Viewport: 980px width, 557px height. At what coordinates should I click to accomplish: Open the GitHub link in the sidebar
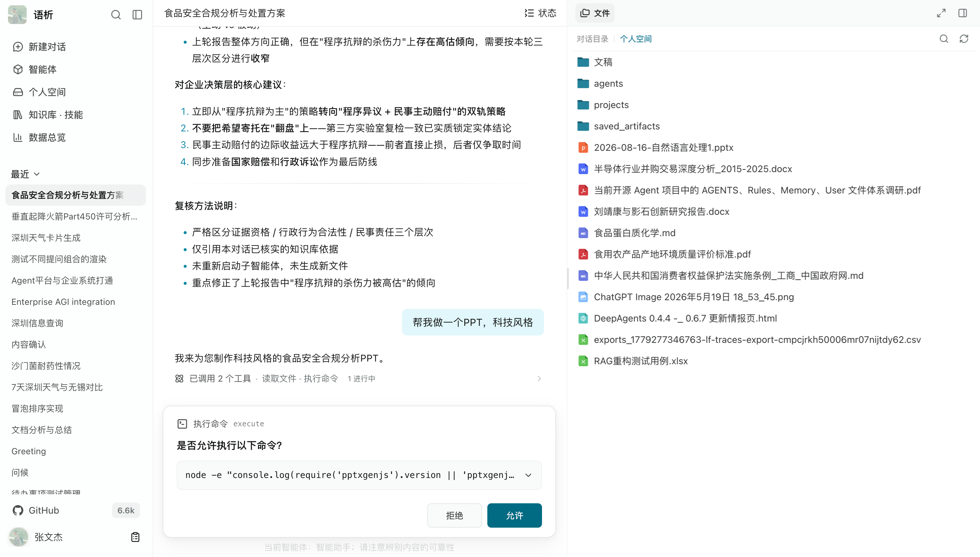point(36,510)
